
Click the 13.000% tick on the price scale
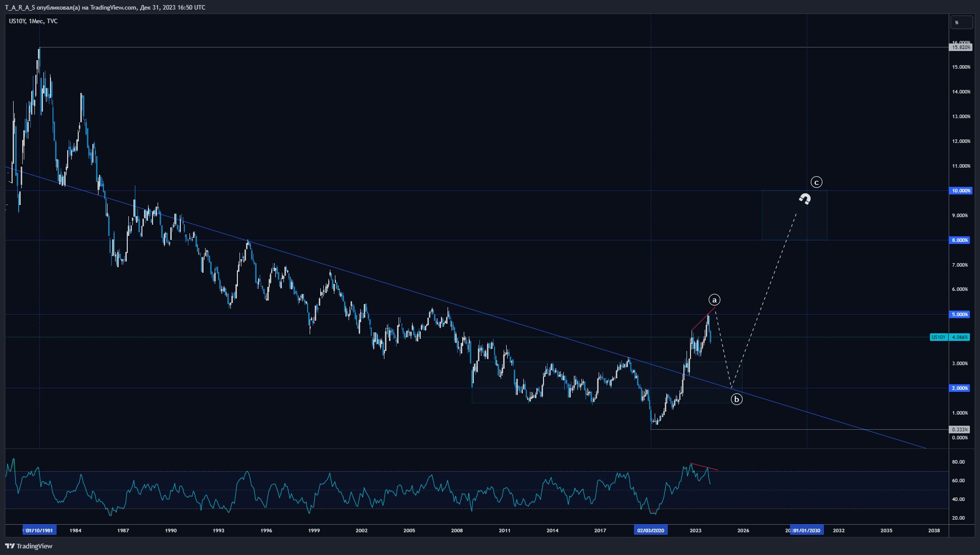point(961,117)
